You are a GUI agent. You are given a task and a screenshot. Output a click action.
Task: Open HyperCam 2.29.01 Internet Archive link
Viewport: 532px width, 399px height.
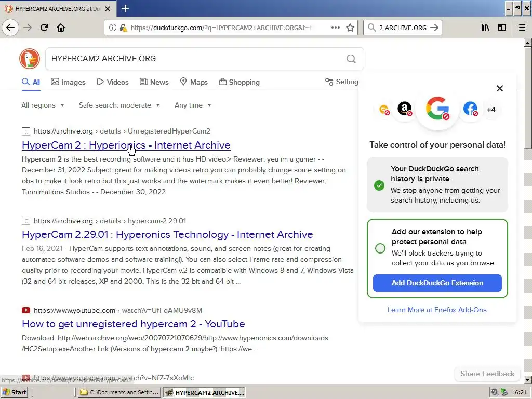tap(167, 234)
